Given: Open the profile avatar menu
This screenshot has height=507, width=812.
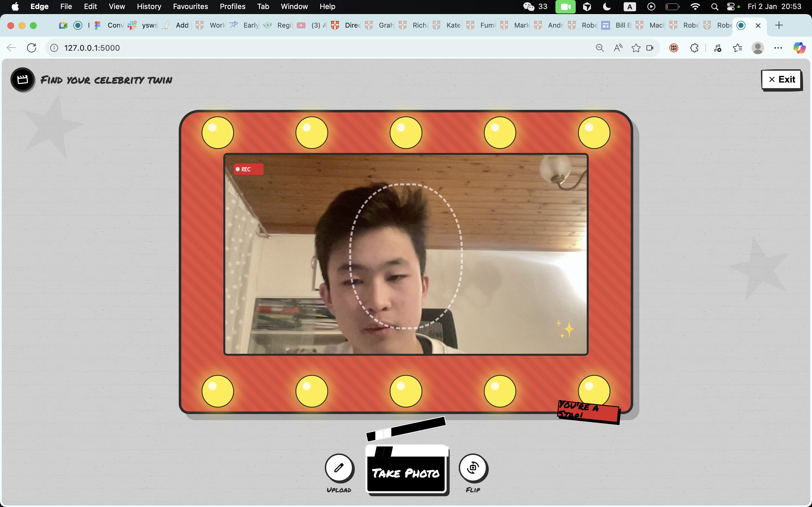Looking at the screenshot, I should pyautogui.click(x=758, y=48).
